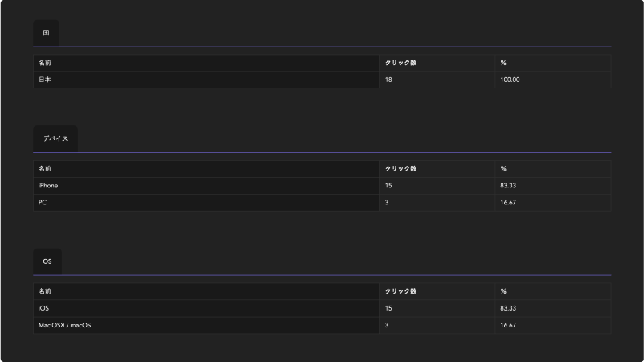
Task: Click the 18 click count for 日本
Action: pyautogui.click(x=389, y=80)
